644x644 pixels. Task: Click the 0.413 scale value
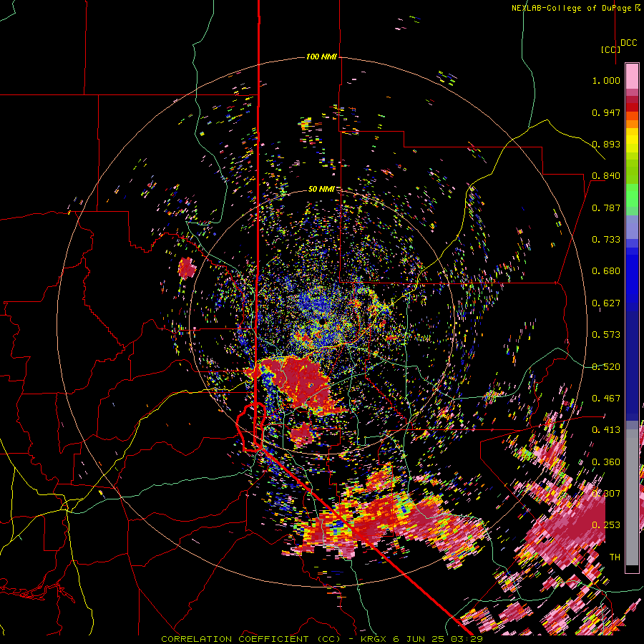(606, 430)
